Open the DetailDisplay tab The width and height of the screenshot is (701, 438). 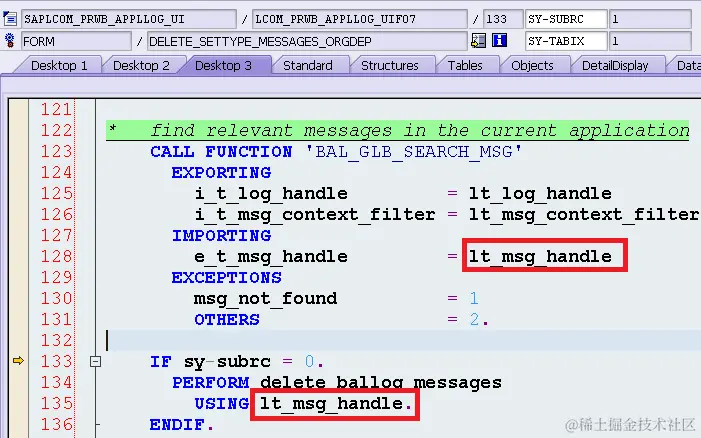615,66
